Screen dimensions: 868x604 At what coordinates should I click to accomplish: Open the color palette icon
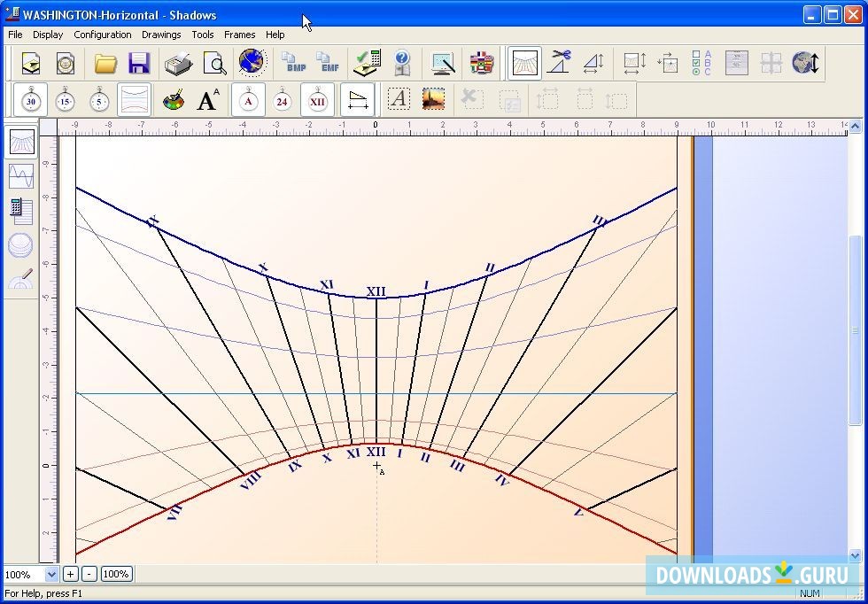pos(174,101)
